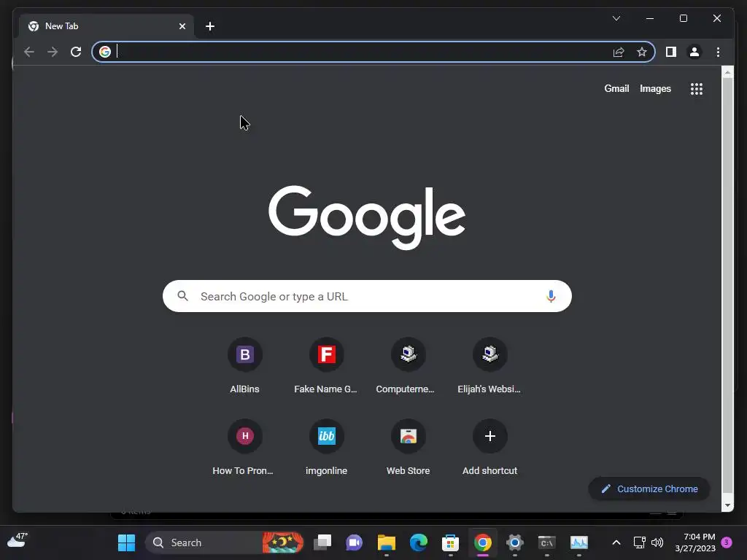Open Chrome's side panel

[x=671, y=52]
